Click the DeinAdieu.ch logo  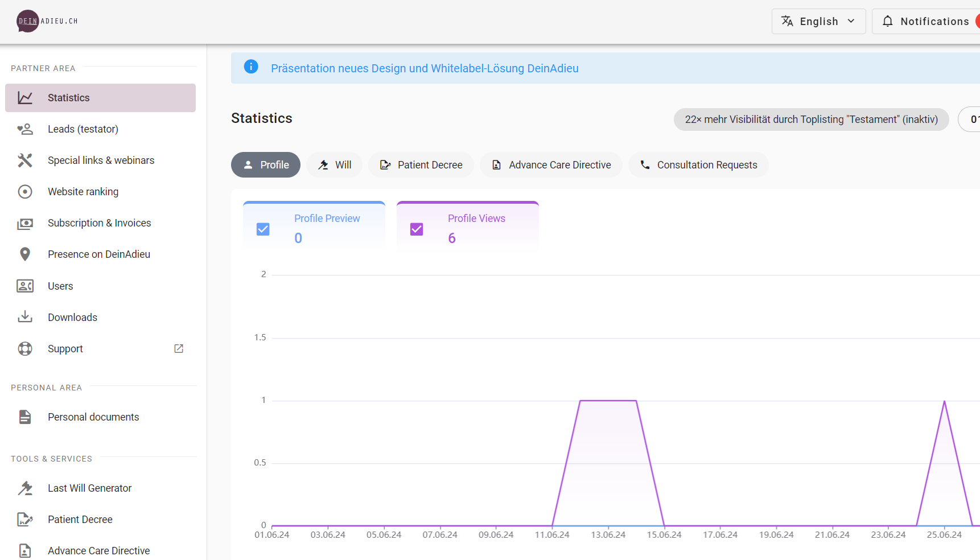point(47,21)
